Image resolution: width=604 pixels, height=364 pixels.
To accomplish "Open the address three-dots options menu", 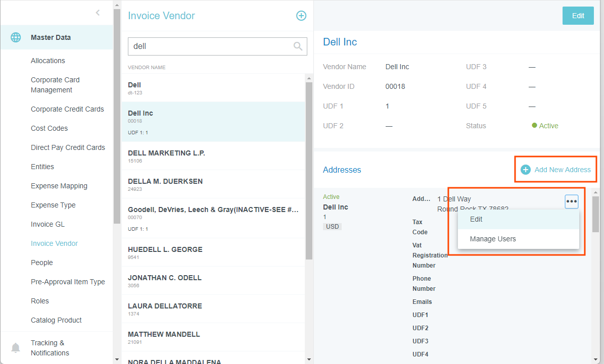I will click(x=571, y=201).
